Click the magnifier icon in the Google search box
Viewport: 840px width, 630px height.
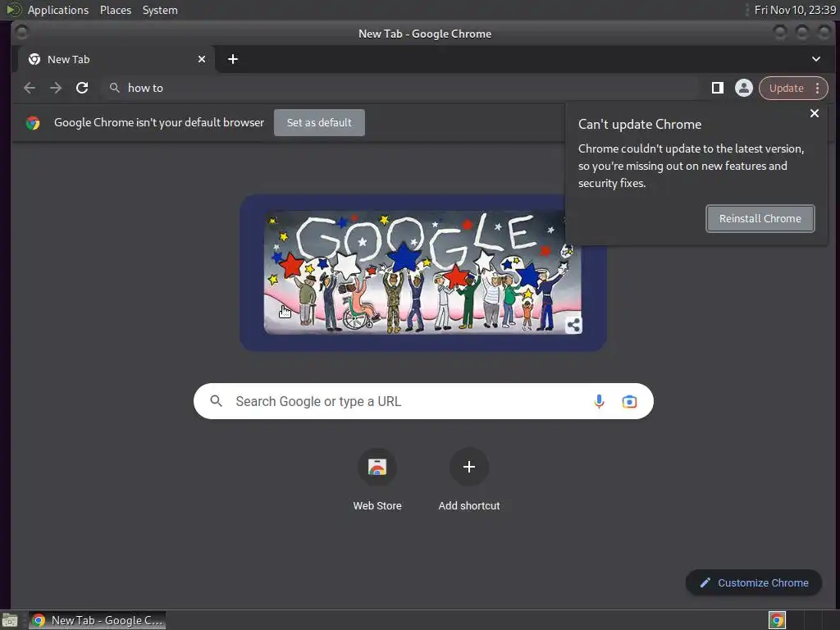216,400
